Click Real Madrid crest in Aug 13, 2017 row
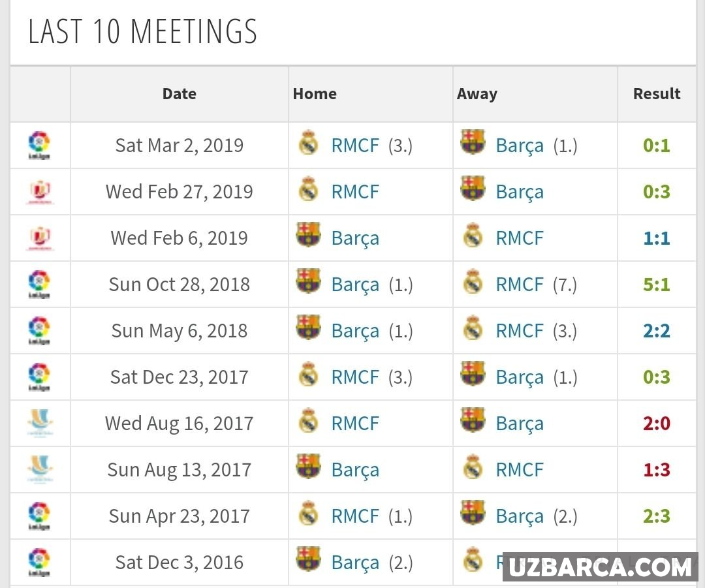This screenshot has width=705, height=588. pyautogui.click(x=473, y=468)
